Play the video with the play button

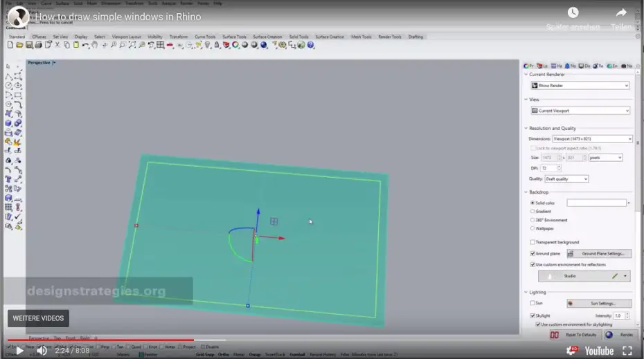19,351
